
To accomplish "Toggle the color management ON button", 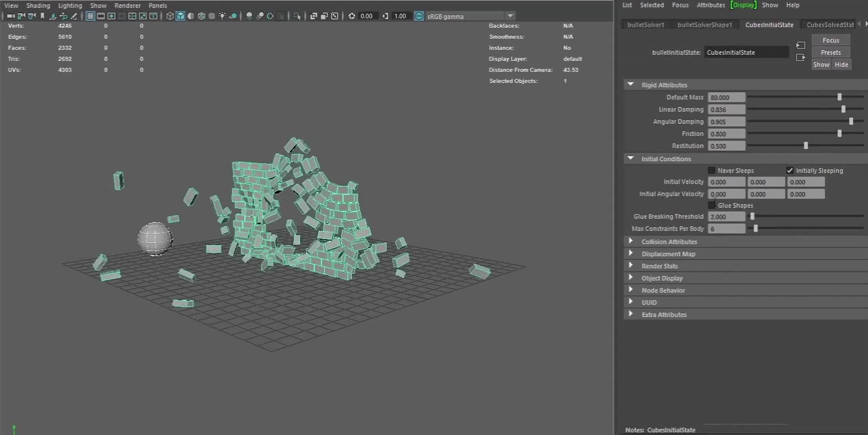I will point(419,16).
